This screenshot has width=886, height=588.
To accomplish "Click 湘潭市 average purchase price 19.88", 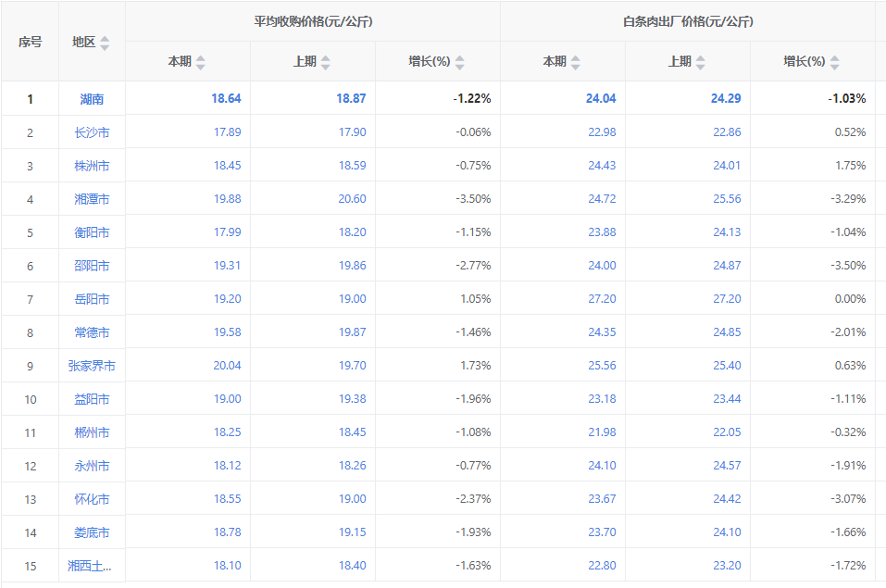I will tap(227, 199).
